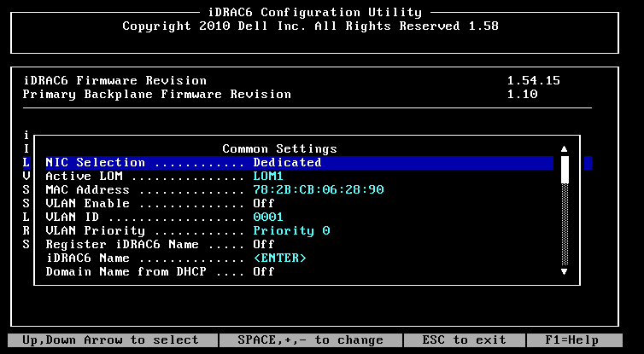644x354 pixels.
Task: Click the LOM1 value
Action: pos(266,176)
